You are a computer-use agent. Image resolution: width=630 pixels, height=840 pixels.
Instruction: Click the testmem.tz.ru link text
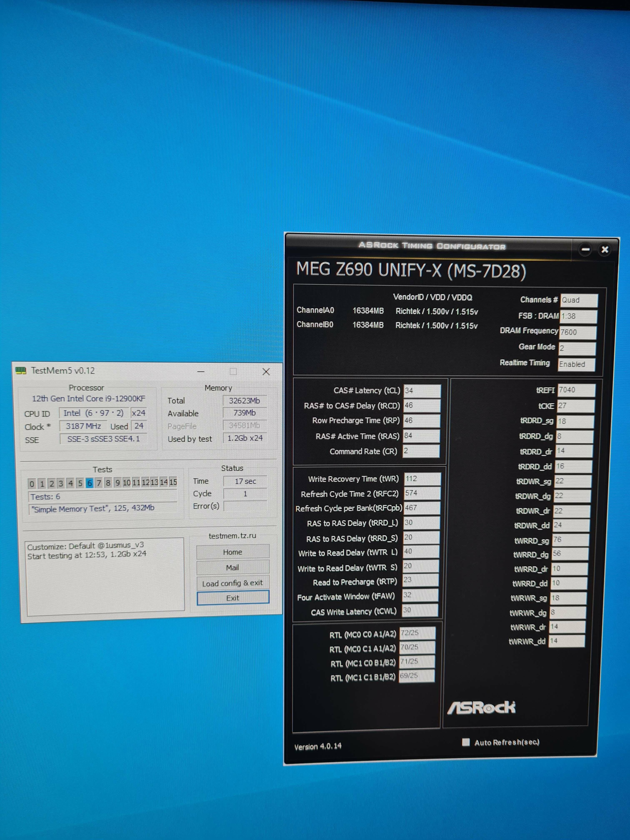coord(232,535)
